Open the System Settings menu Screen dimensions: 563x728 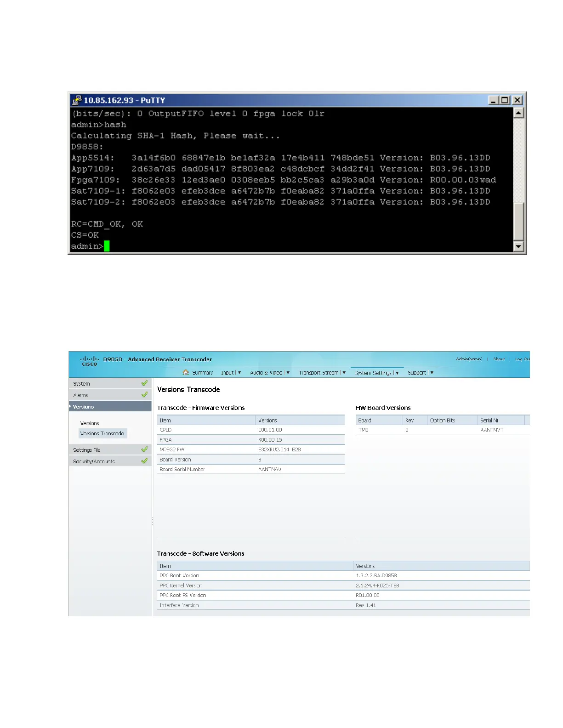coord(373,373)
